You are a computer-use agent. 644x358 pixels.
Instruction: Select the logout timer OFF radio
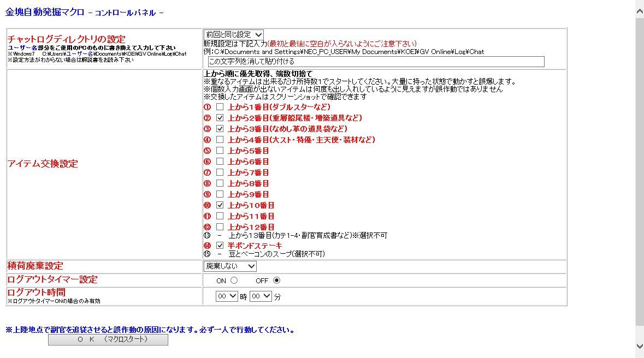click(276, 281)
